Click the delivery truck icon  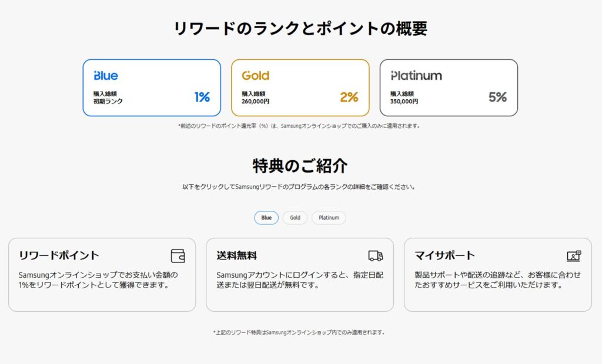coord(376,256)
